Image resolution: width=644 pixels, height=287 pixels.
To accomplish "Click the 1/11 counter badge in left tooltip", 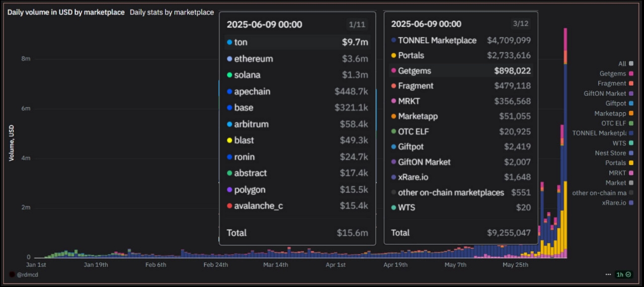I will click(358, 25).
